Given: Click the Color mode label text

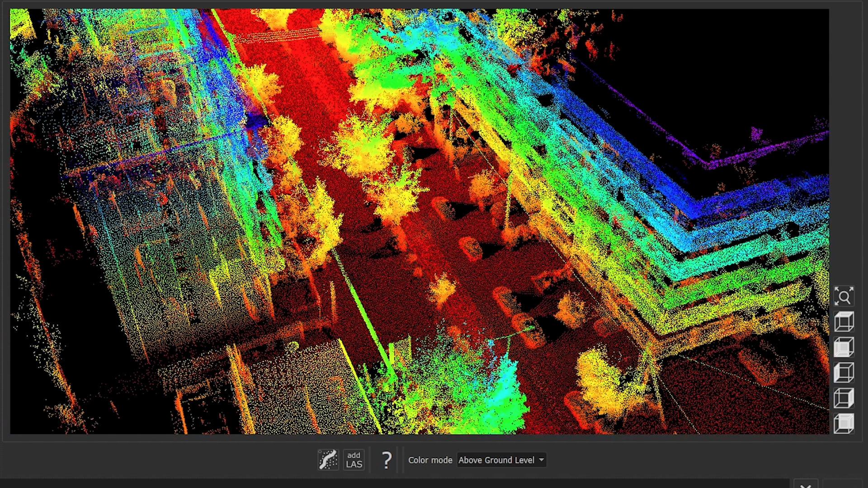Looking at the screenshot, I should [430, 460].
